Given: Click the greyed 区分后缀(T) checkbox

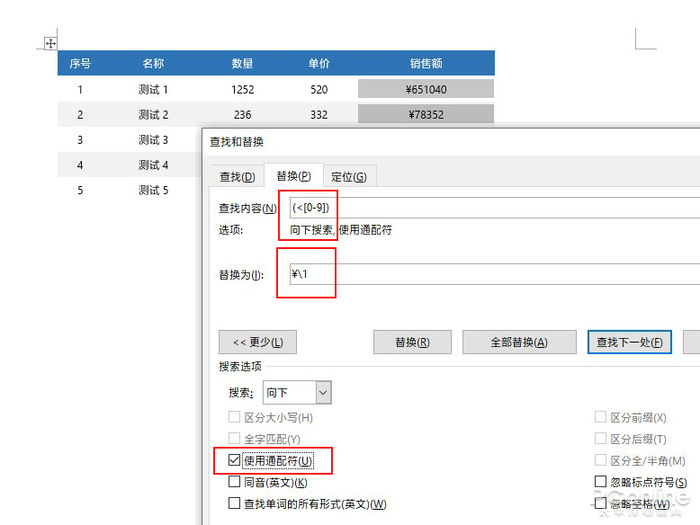Looking at the screenshot, I should [x=600, y=438].
